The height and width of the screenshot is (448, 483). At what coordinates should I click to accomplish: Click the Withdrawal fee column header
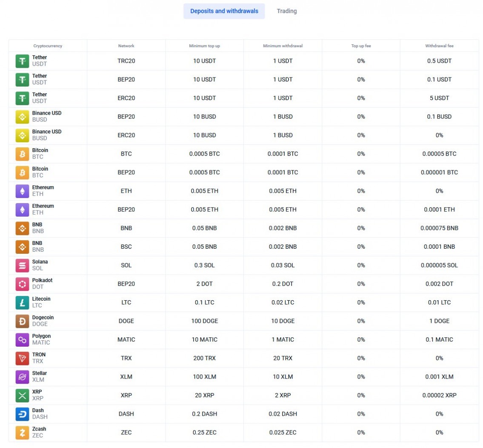pos(439,46)
